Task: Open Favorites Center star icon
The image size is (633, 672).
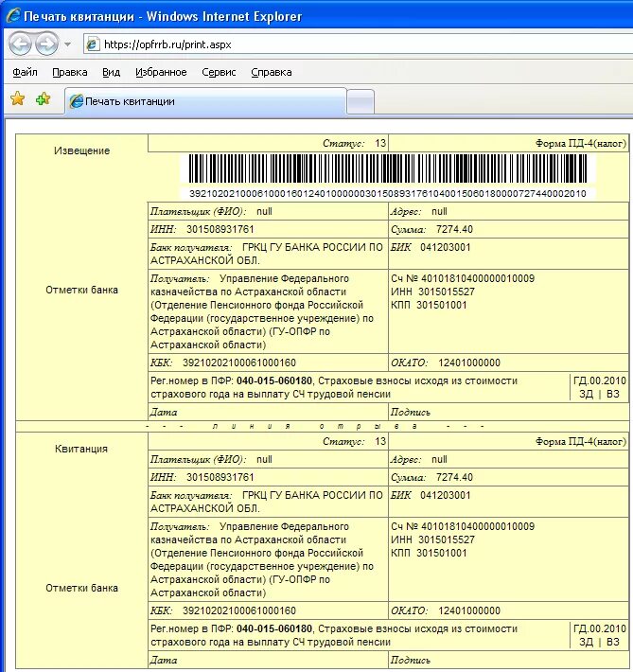Action: coord(18,98)
